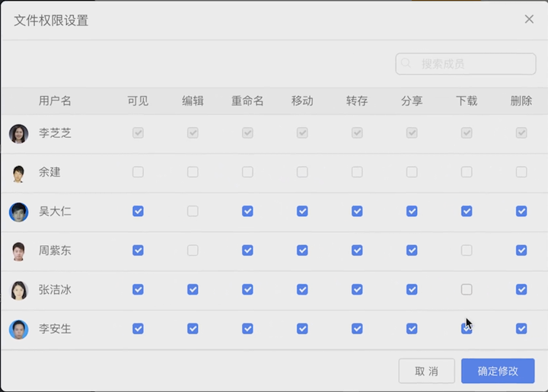This screenshot has width=548, height=392.
Task: Uncheck 可见 for 周紫东
Action: 138,250
